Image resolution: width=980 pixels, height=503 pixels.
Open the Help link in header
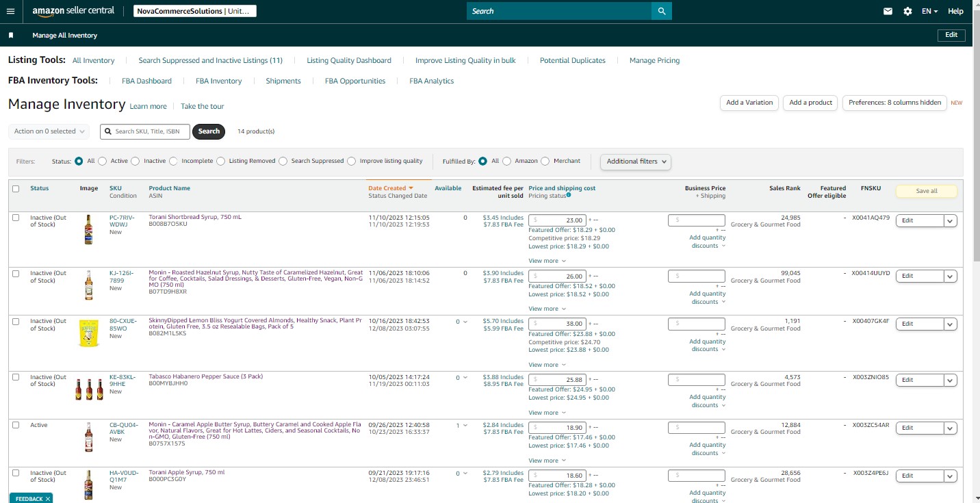[955, 11]
